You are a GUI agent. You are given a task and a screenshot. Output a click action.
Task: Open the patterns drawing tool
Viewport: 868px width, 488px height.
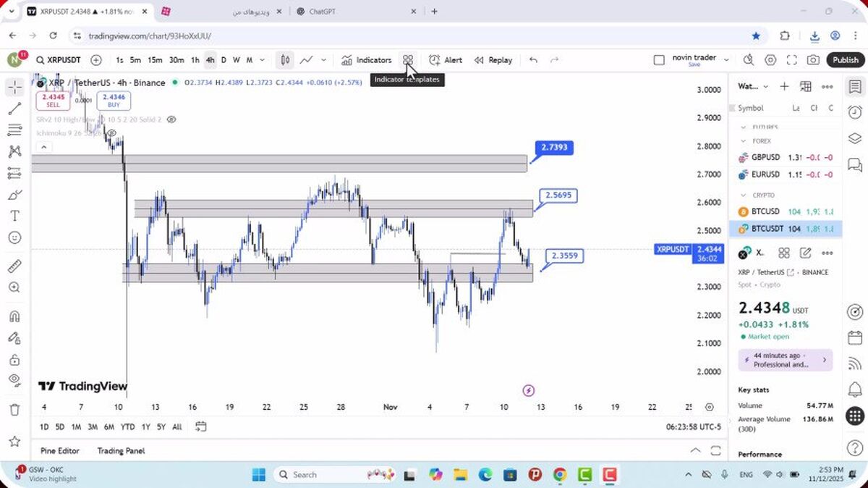coord(14,152)
